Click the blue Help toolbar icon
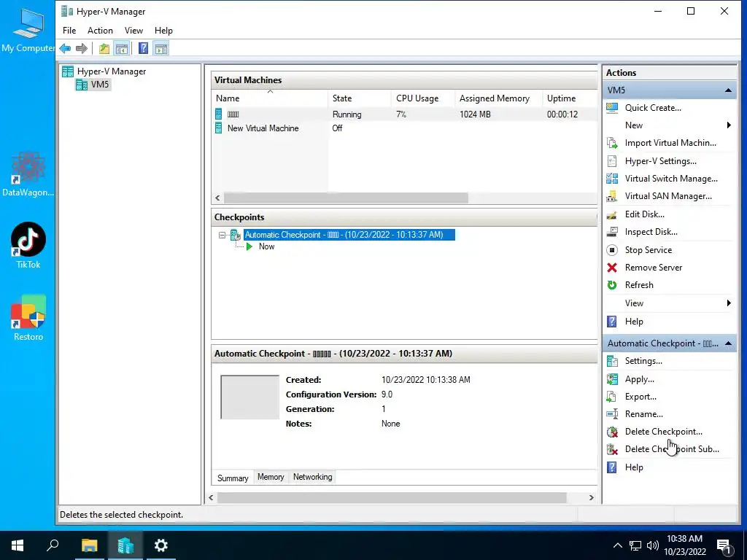Viewport: 747px width, 560px height. [x=144, y=48]
